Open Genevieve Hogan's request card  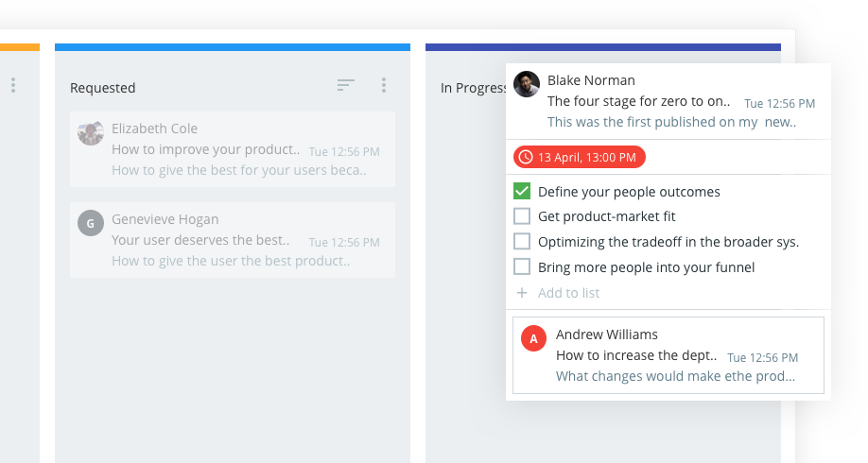click(x=233, y=239)
